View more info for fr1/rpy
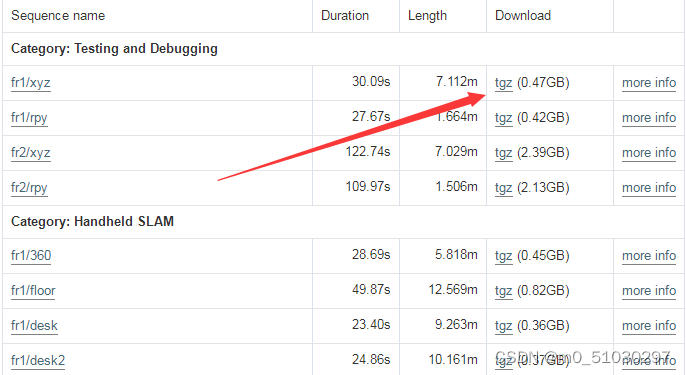Viewport: 686px width, 375px height. click(x=649, y=118)
